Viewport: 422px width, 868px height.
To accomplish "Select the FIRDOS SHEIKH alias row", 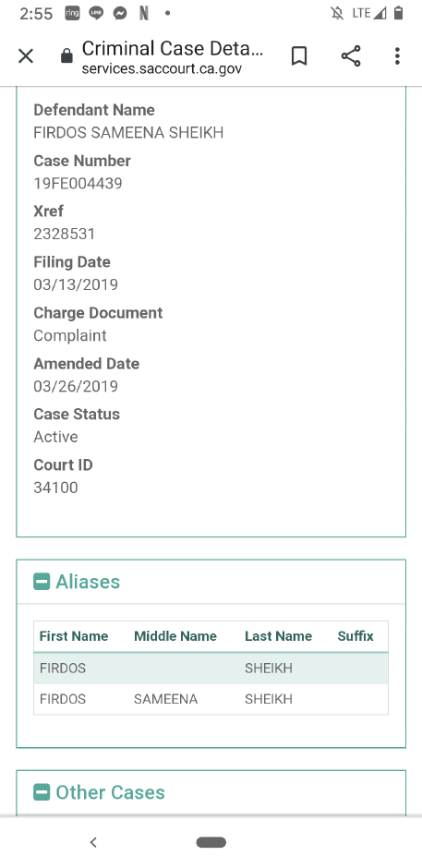I will point(211,669).
